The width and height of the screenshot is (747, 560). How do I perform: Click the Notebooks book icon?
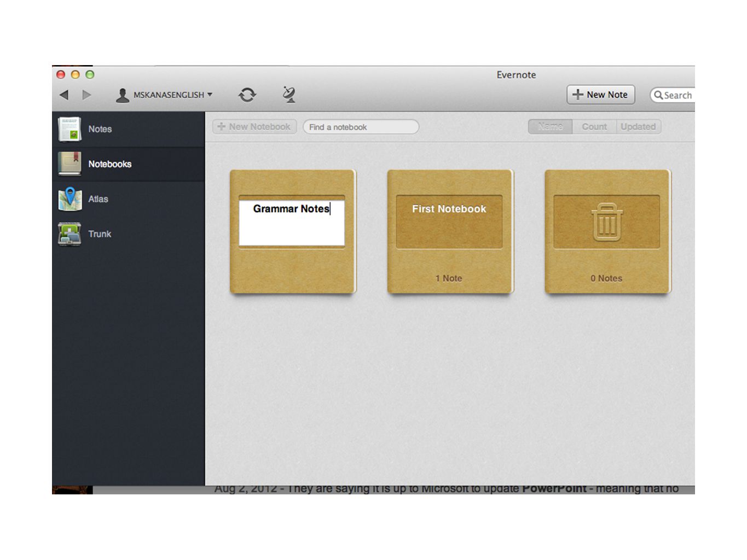click(x=70, y=164)
